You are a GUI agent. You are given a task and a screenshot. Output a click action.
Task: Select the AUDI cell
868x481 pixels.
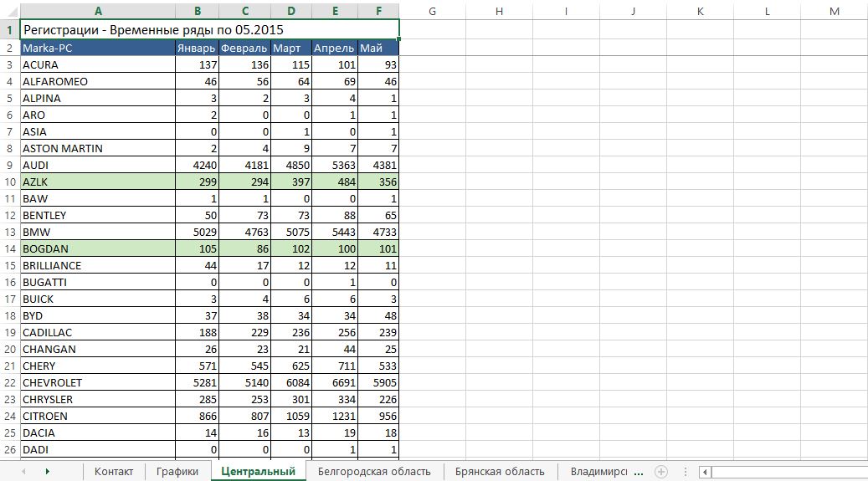[x=98, y=165]
